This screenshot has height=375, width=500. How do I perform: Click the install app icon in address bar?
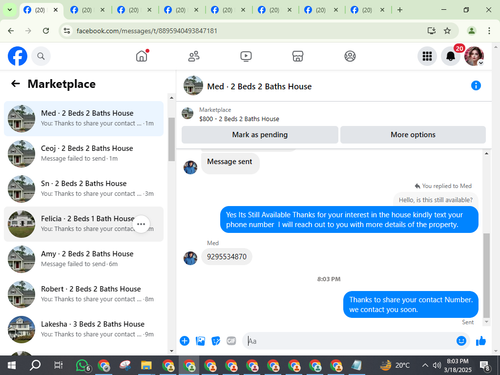tap(431, 31)
